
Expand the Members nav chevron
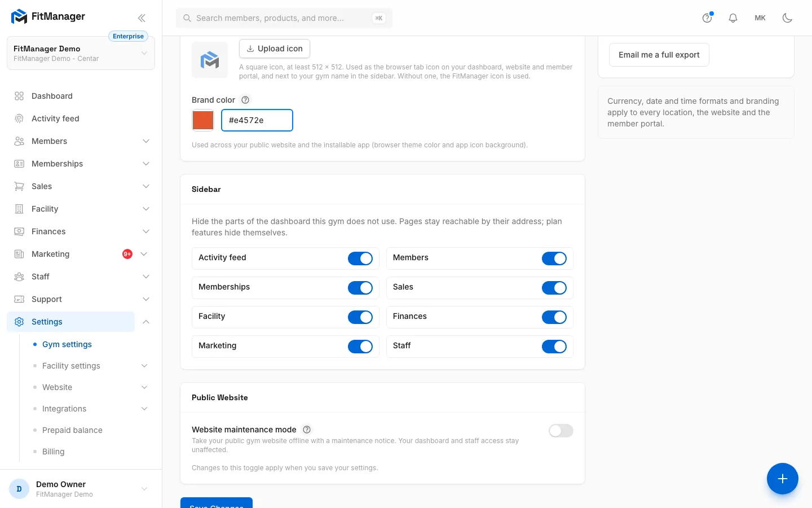coord(146,141)
